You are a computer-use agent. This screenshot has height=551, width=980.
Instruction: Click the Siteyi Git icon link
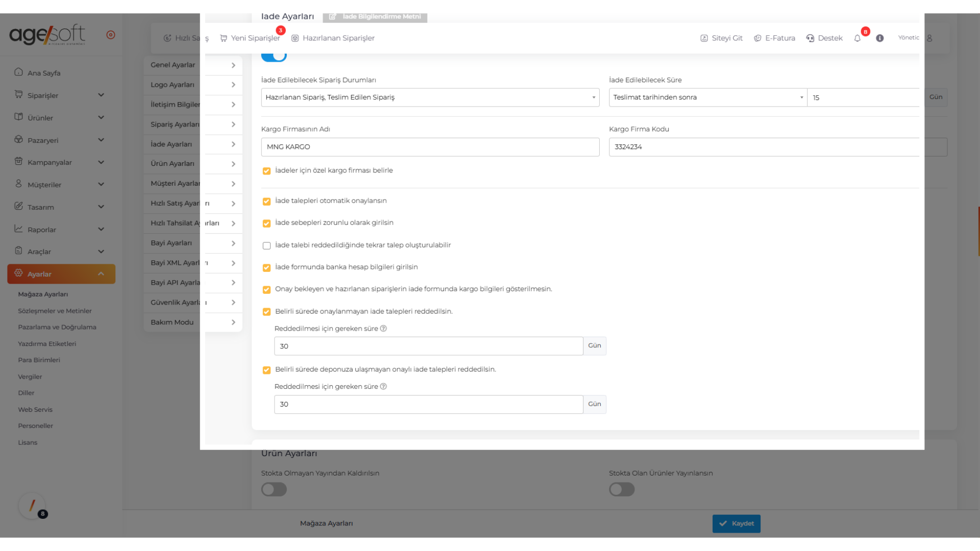(721, 38)
